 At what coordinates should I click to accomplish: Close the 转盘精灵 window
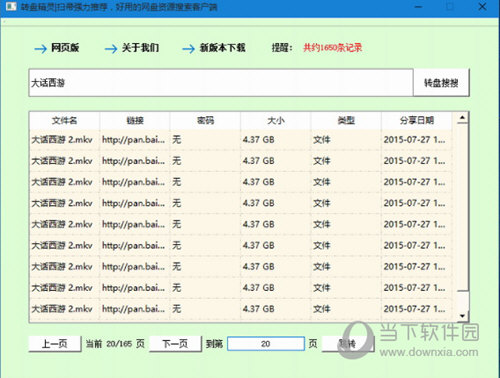[x=482, y=7]
